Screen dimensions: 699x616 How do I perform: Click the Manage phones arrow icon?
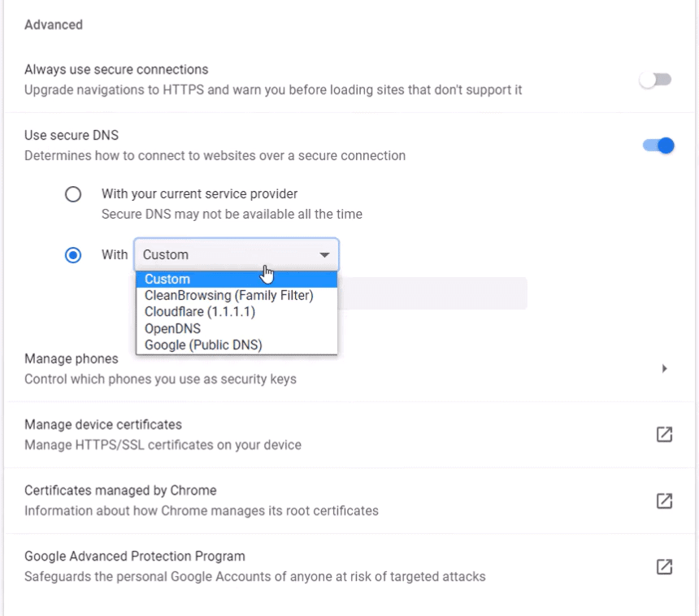664,369
